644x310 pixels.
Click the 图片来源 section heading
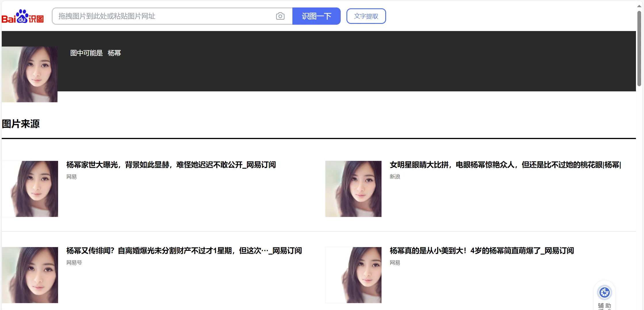point(21,124)
